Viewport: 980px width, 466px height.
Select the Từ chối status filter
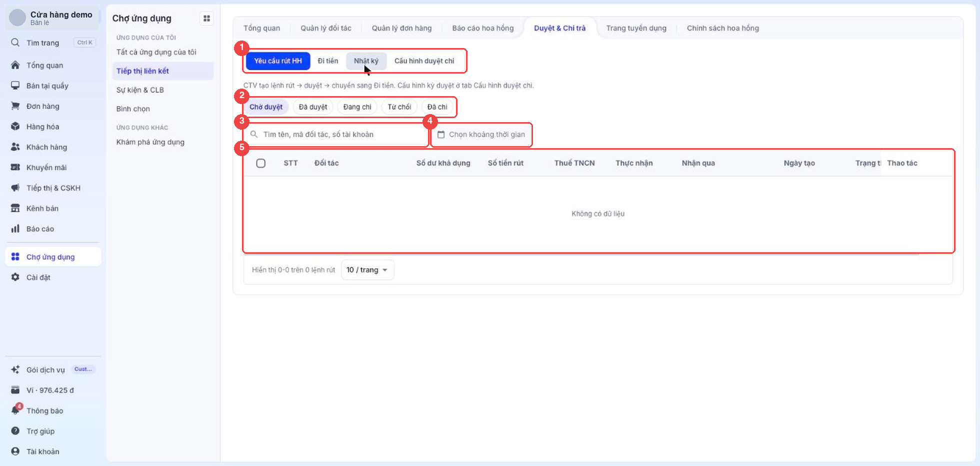coord(399,107)
